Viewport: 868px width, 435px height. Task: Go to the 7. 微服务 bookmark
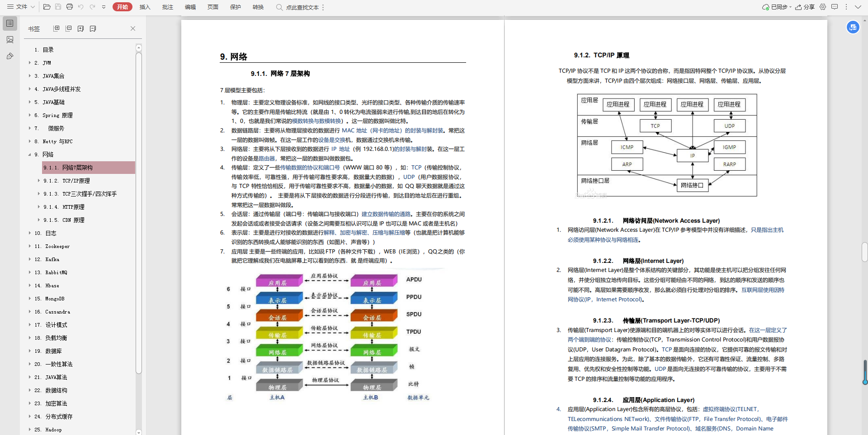pos(49,128)
